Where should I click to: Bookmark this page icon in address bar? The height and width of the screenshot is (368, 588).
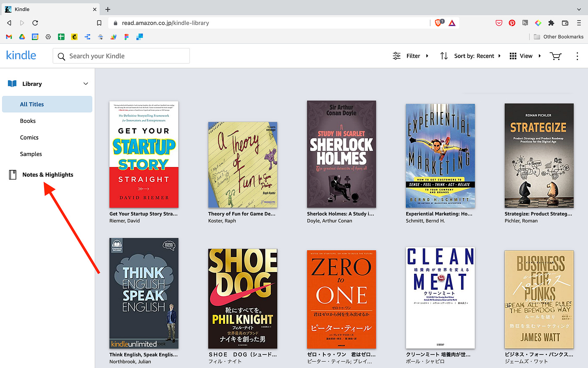click(x=99, y=23)
